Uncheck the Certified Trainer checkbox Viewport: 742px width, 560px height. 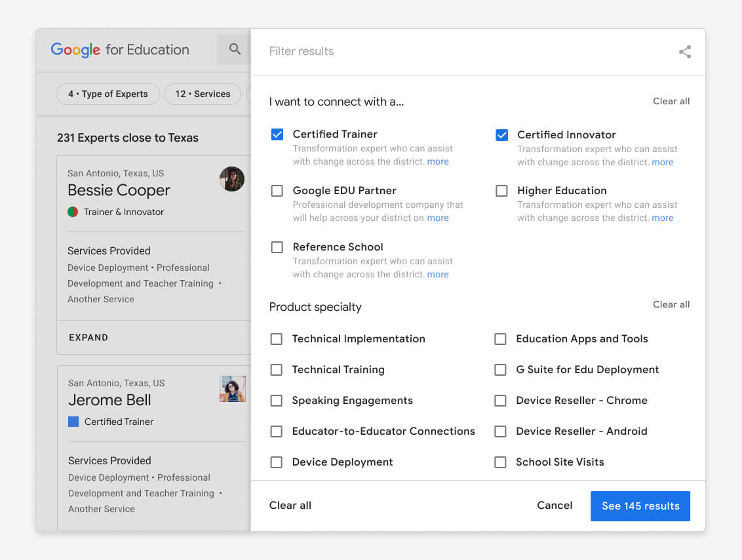tap(277, 134)
